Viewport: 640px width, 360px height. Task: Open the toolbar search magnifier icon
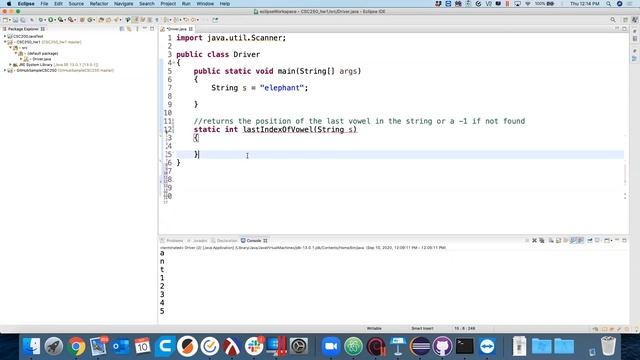click(613, 20)
